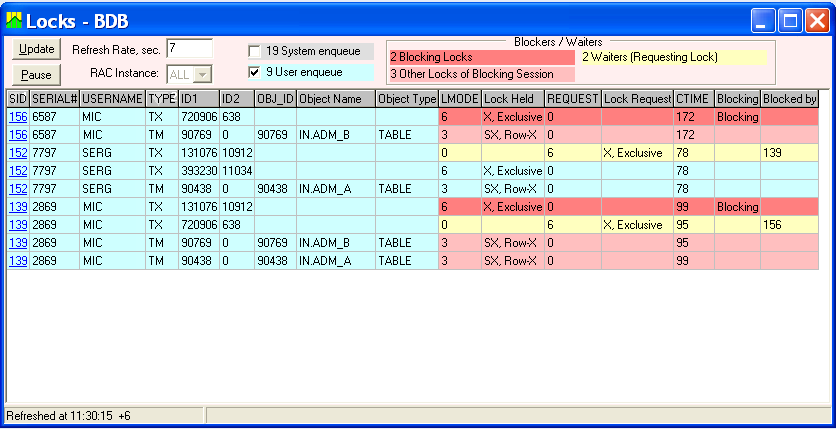Open SID 152 link in ID2 10912 row
Image resolution: width=836 pixels, height=429 pixels.
tap(18, 153)
